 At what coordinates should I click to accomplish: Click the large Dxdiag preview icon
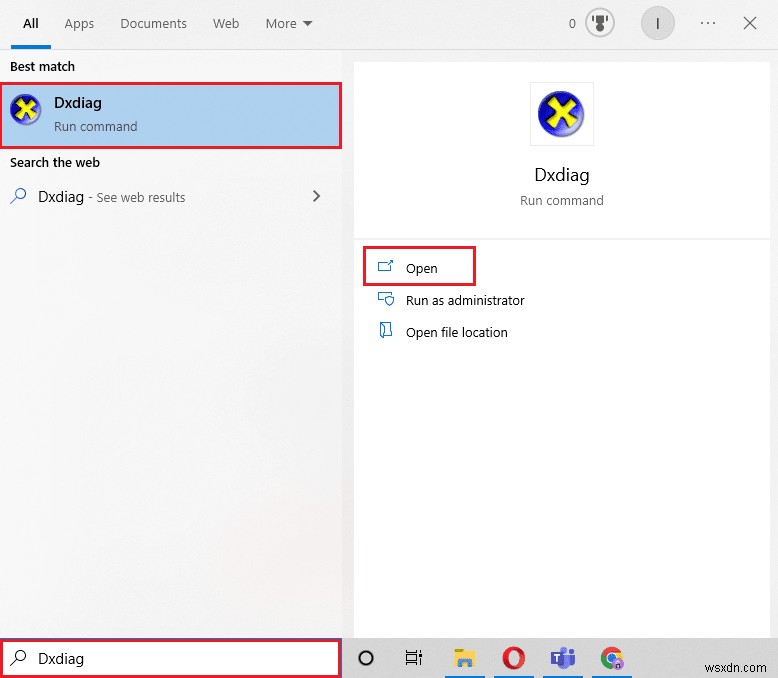(561, 114)
